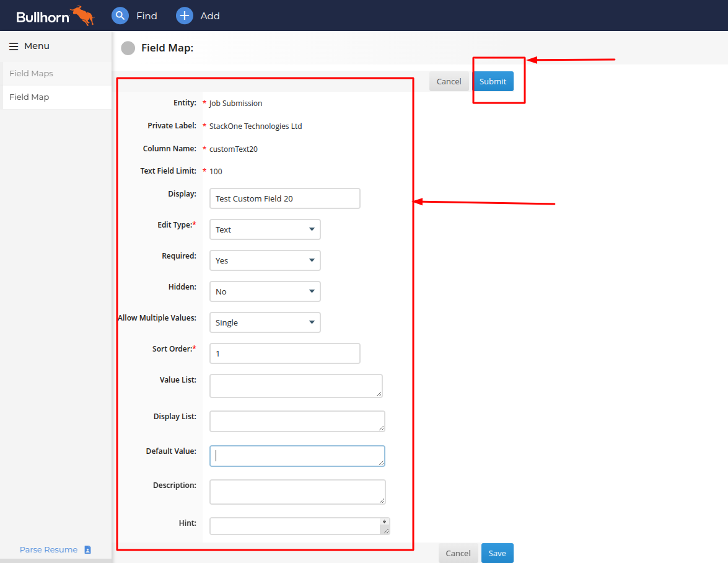This screenshot has height=563, width=728.
Task: Open the Hidden dropdown
Action: [265, 291]
